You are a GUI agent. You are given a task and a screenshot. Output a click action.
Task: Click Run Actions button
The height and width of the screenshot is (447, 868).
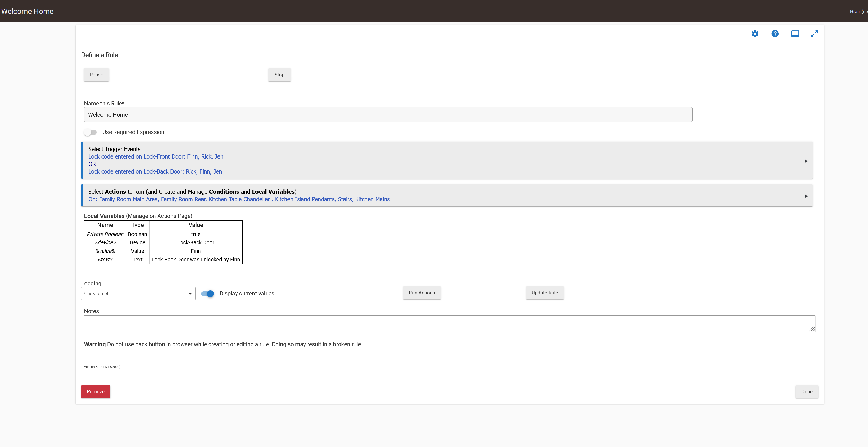click(421, 293)
